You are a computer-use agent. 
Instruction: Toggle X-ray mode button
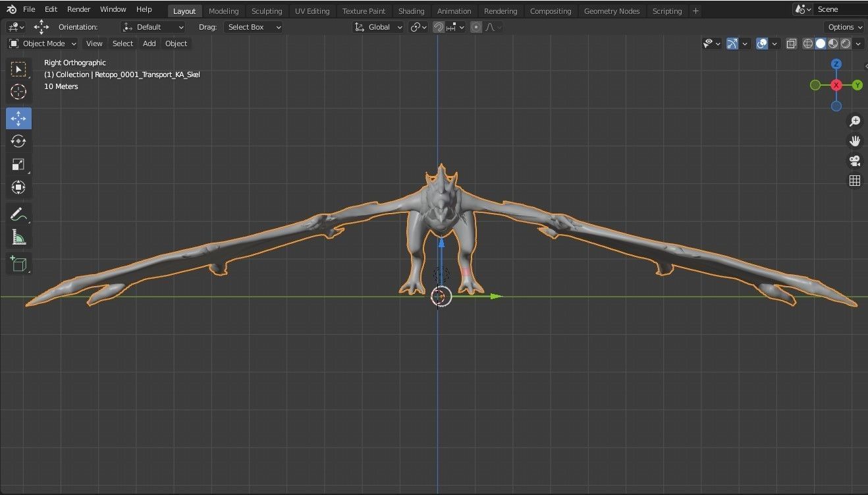pos(791,44)
